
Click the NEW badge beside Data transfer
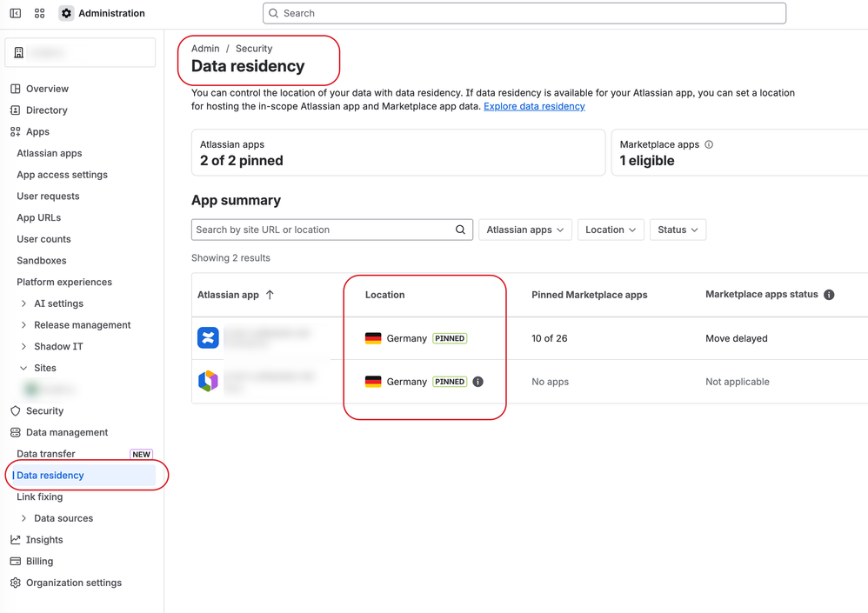[141, 454]
